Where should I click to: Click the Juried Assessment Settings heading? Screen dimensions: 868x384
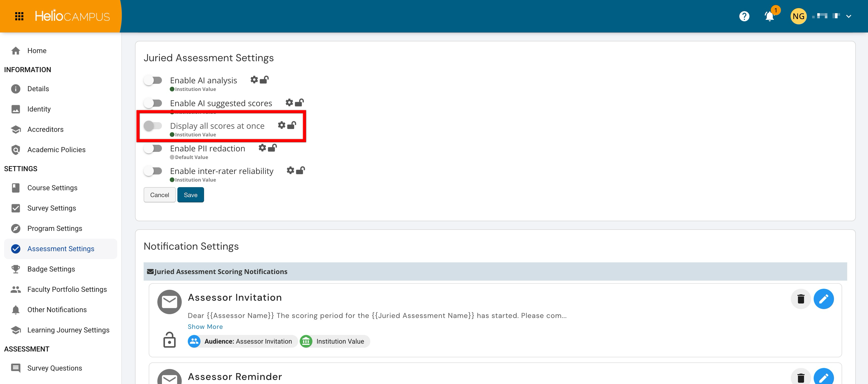tap(209, 58)
